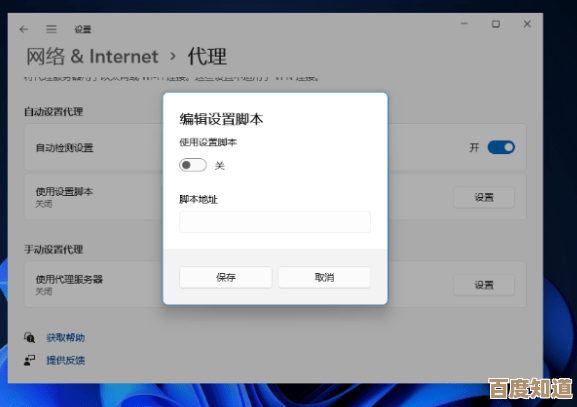Minimize the Settings window
Image resolution: width=577 pixels, height=407 pixels.
coord(464,24)
